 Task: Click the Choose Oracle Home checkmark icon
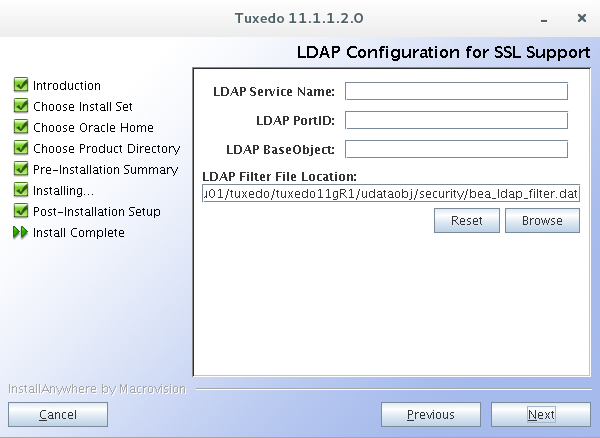pos(21,127)
